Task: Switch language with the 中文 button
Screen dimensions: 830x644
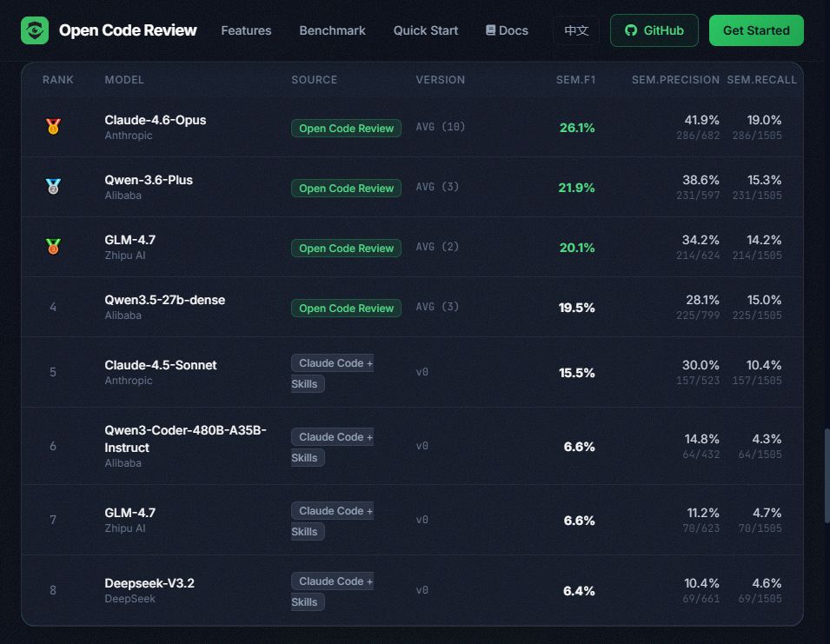Action: (x=576, y=30)
